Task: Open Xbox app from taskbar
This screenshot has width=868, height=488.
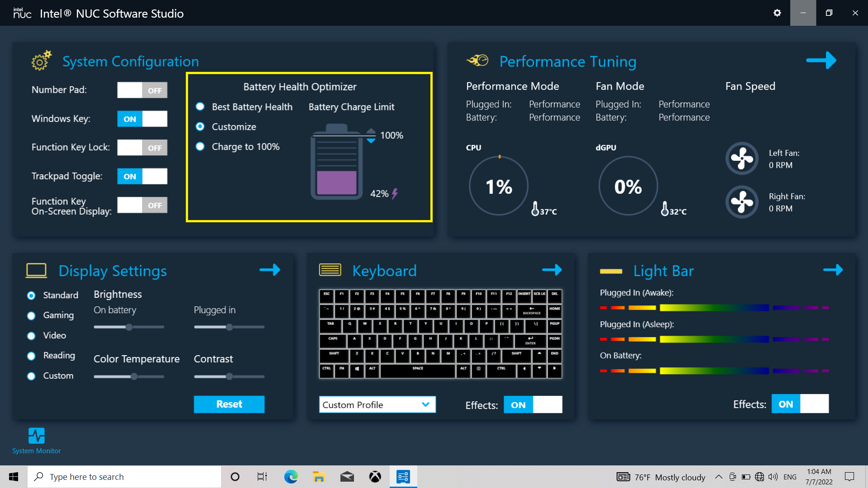Action: pos(375,477)
